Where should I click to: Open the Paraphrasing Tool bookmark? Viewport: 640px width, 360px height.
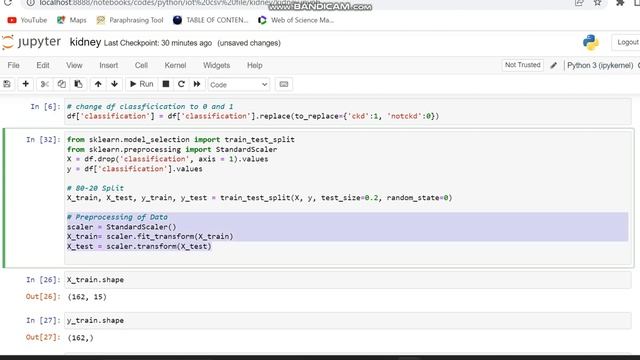(130, 20)
